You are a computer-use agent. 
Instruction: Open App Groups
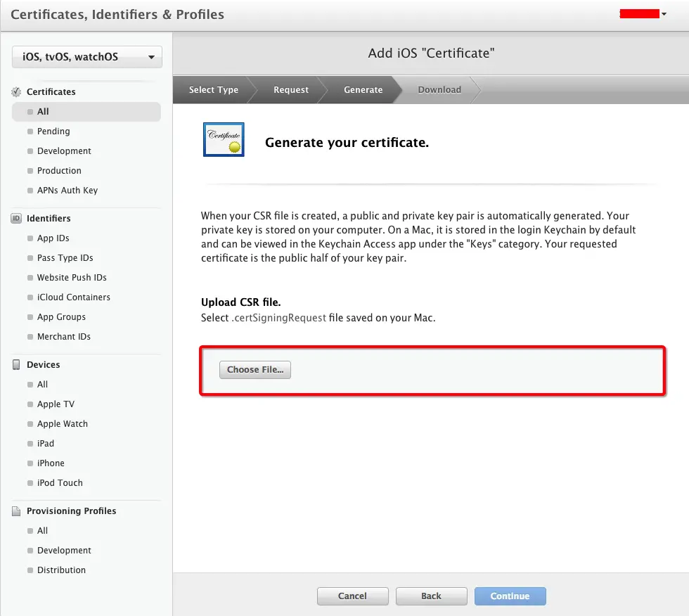click(x=62, y=316)
